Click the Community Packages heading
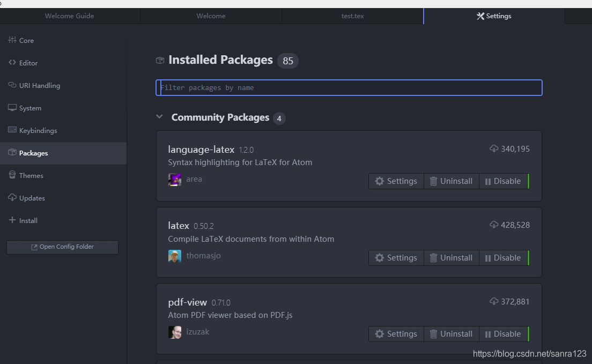 (220, 117)
